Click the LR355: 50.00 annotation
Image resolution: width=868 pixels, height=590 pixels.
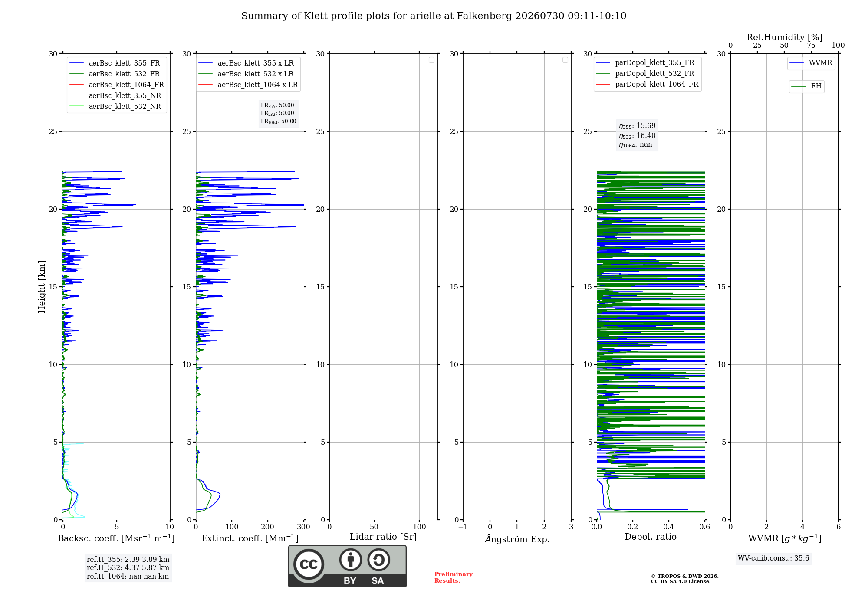(x=277, y=105)
